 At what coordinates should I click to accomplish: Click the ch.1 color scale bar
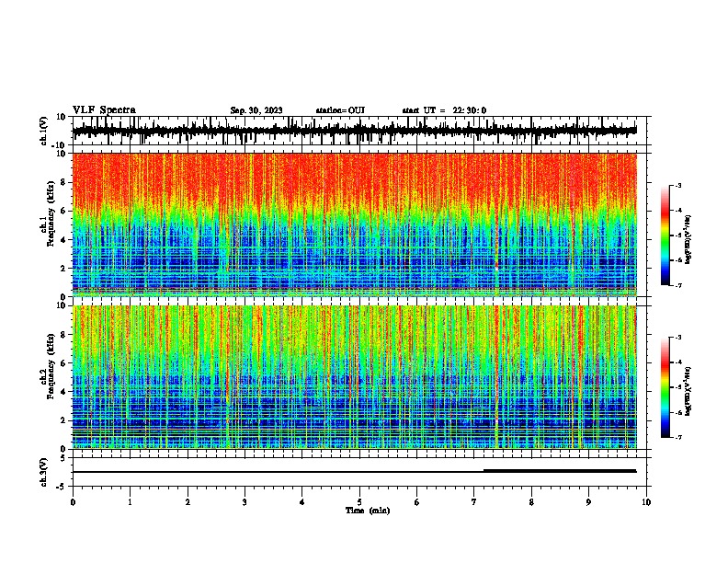click(x=665, y=236)
